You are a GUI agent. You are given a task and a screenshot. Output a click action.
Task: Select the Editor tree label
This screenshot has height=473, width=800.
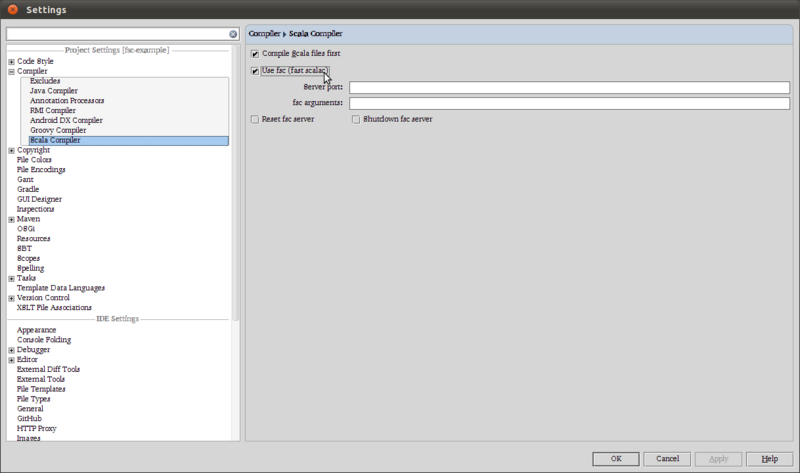point(27,359)
